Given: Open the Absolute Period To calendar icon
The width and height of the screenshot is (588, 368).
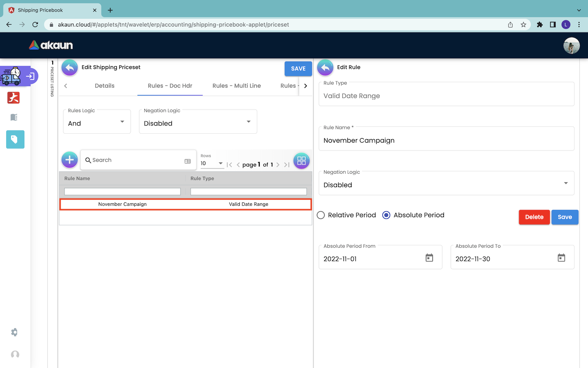Looking at the screenshot, I should 561,258.
